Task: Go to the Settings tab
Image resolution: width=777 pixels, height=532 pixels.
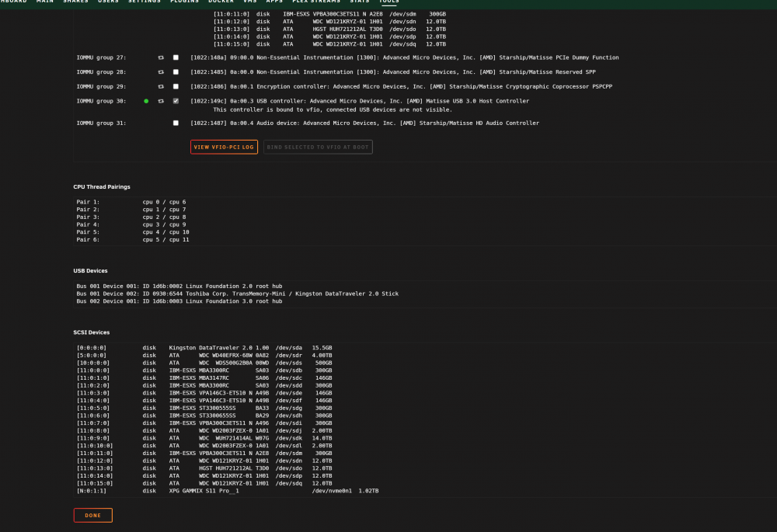Action: tap(145, 2)
